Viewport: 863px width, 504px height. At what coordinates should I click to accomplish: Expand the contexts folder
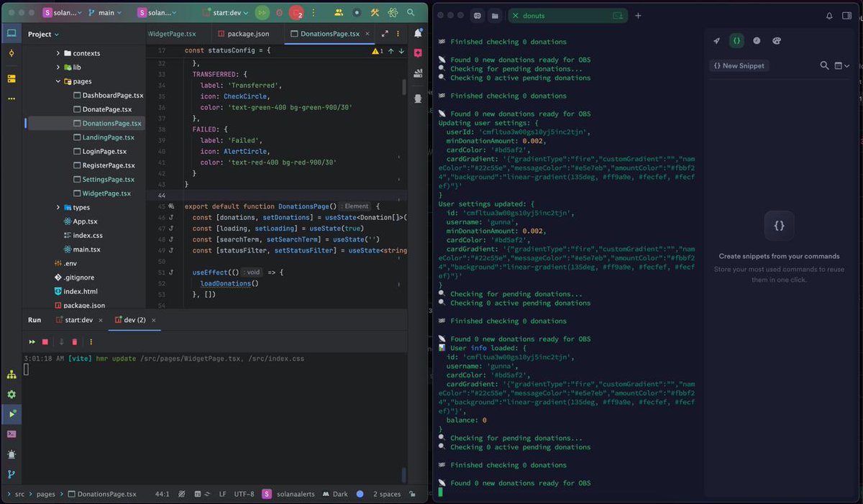58,53
